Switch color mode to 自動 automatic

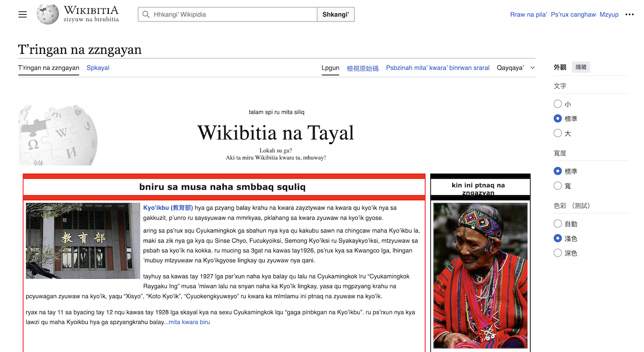point(558,223)
